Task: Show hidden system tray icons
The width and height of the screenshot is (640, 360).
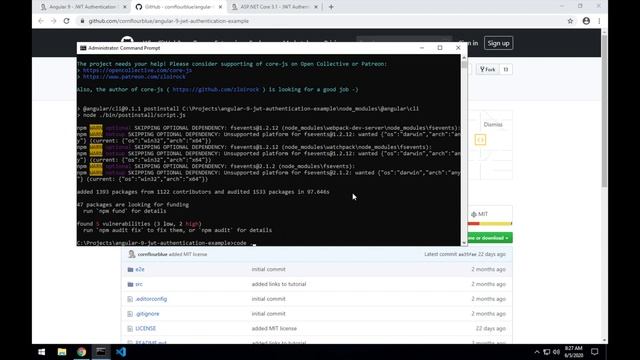Action: [x=537, y=352]
